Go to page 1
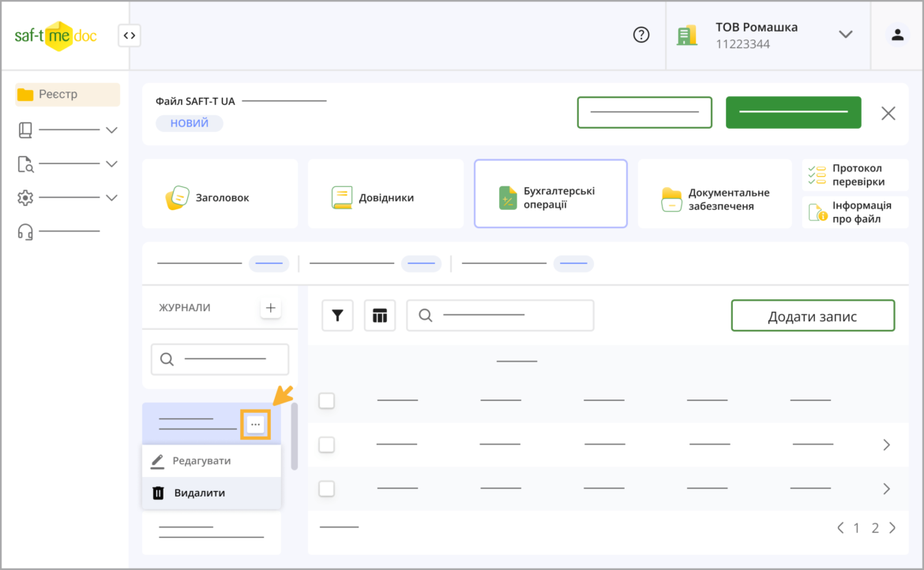The width and height of the screenshot is (924, 570). 856,527
